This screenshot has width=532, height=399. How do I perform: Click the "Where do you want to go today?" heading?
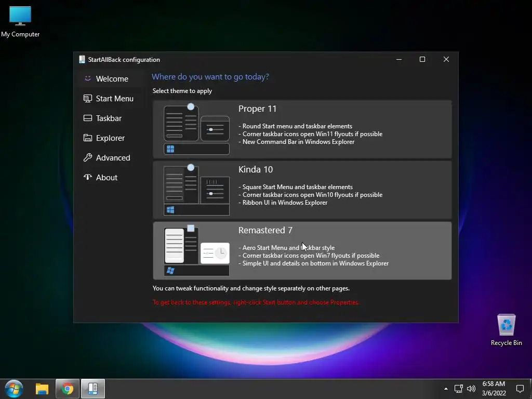(x=210, y=77)
